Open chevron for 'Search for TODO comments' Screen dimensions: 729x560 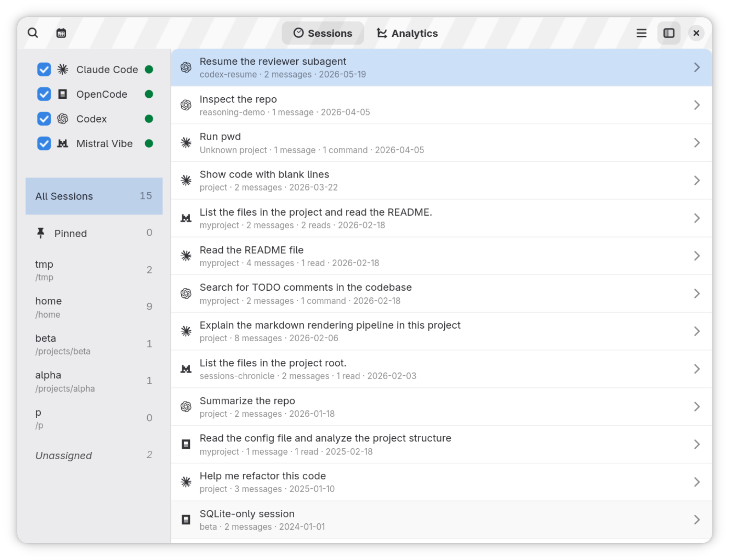(x=696, y=294)
